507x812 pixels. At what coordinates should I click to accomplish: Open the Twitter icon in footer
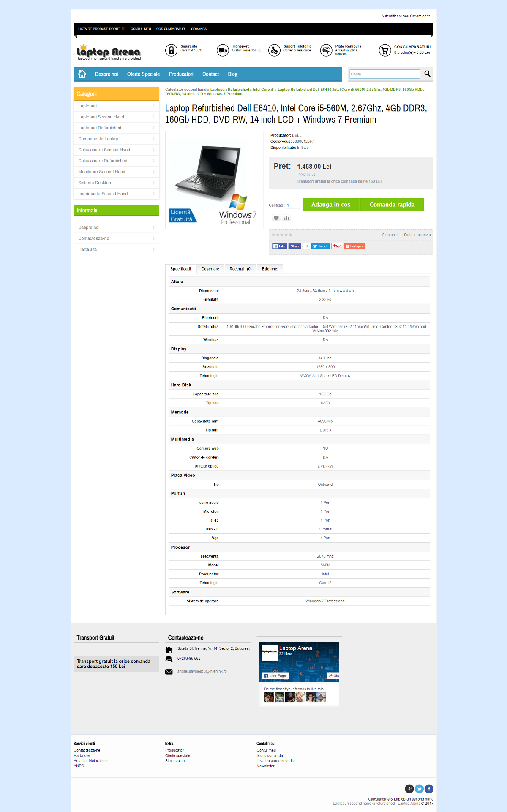(x=419, y=789)
